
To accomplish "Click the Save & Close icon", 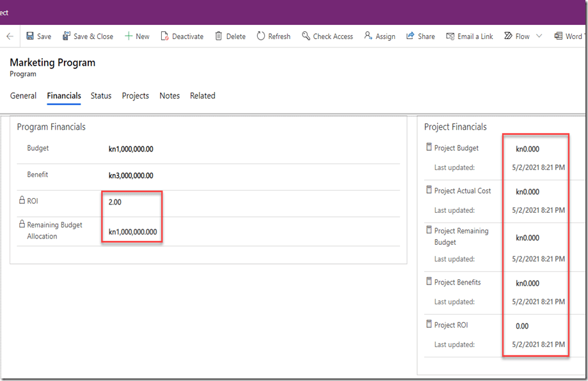I will point(67,36).
